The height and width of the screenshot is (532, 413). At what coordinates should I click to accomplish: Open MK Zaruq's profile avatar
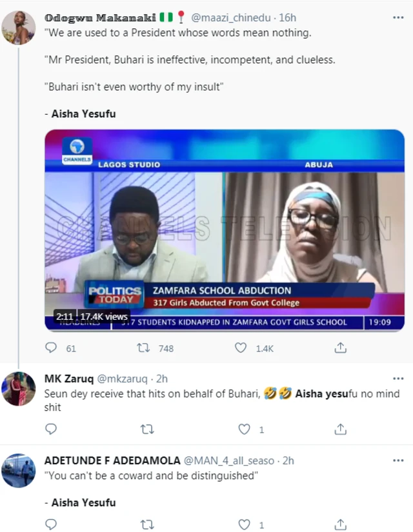19,389
